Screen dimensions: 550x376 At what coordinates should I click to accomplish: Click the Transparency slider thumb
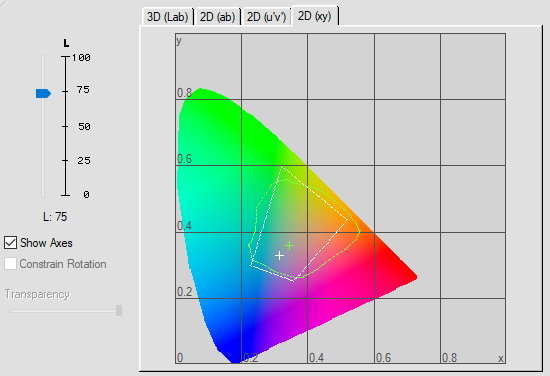pos(119,310)
